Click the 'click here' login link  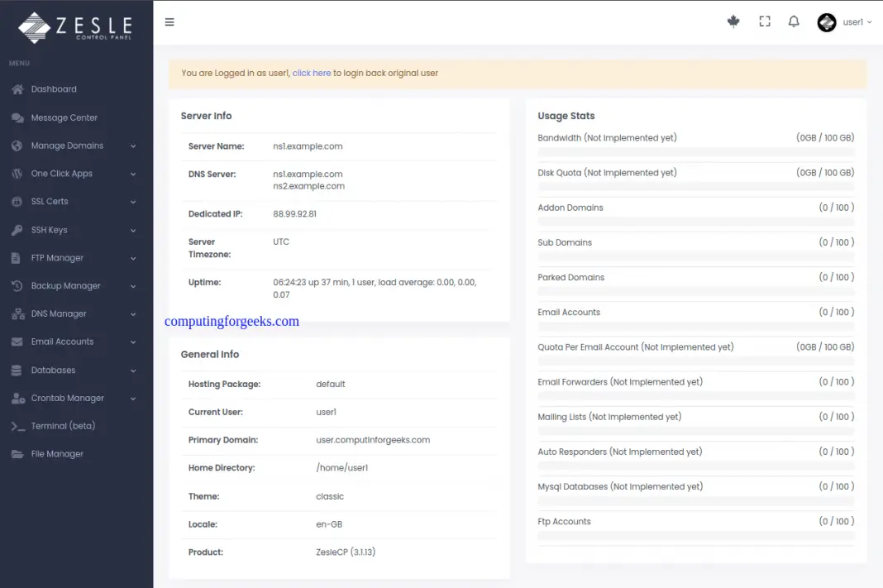[312, 73]
